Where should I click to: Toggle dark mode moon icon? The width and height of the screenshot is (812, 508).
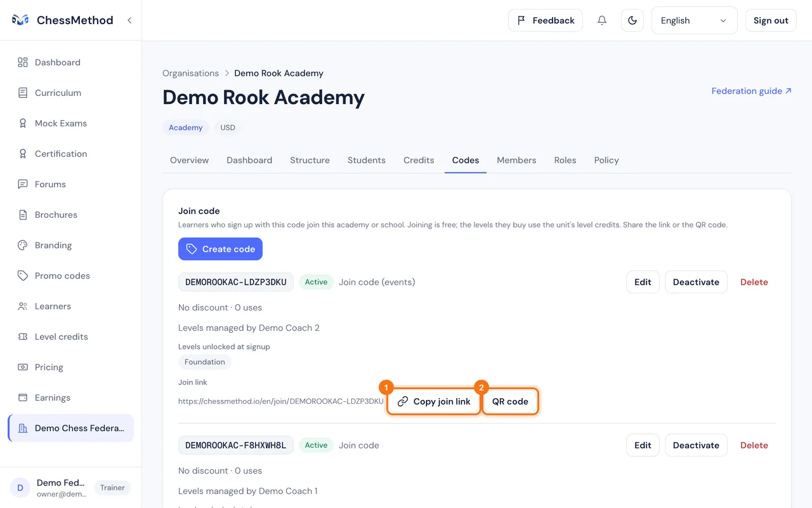(632, 20)
